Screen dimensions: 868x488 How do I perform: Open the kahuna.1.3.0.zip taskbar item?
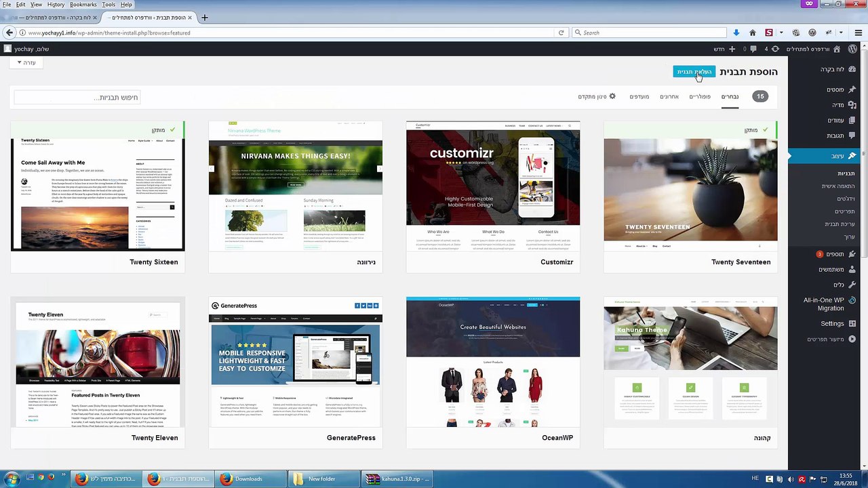tap(397, 479)
